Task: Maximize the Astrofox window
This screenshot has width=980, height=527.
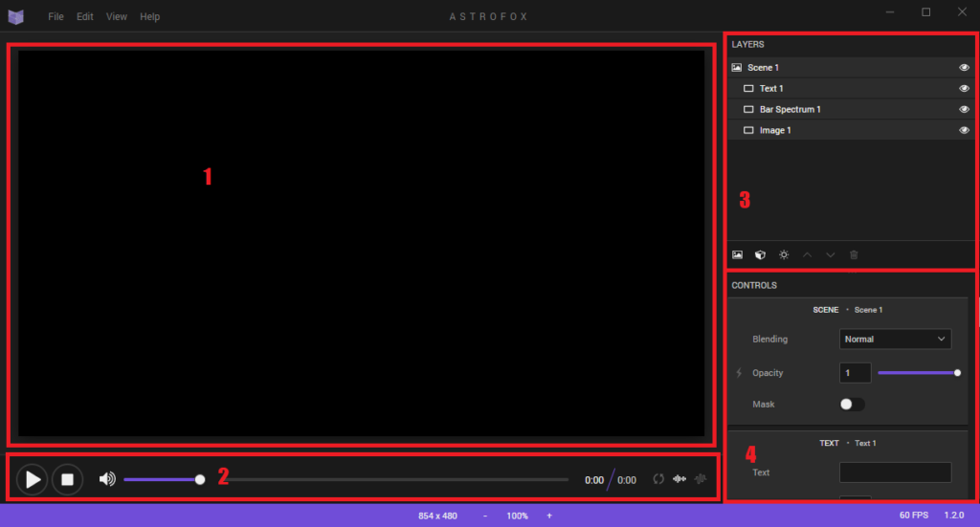Action: pos(926,12)
